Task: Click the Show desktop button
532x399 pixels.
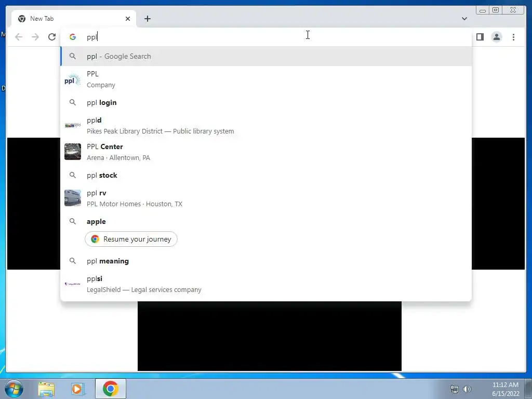Action: coord(528,389)
